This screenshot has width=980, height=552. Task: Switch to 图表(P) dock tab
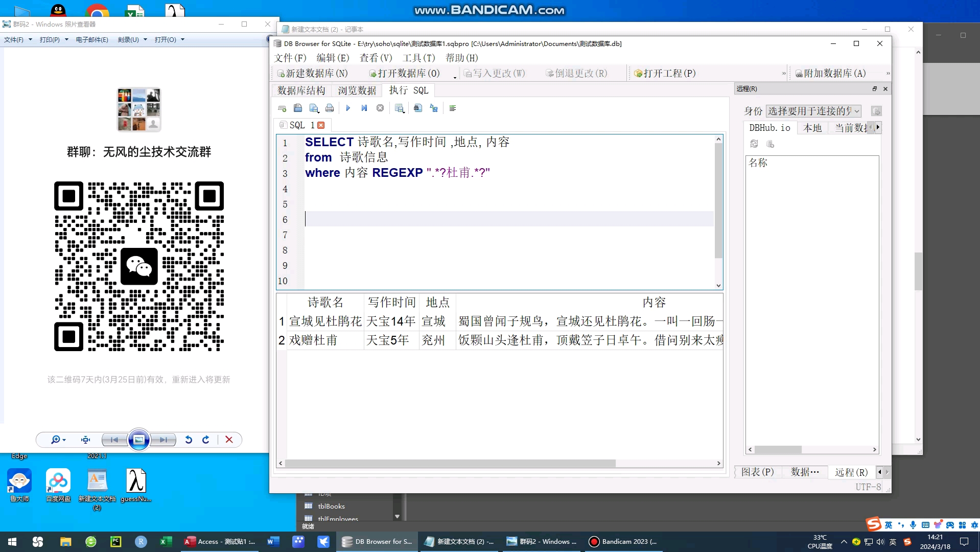(757, 472)
